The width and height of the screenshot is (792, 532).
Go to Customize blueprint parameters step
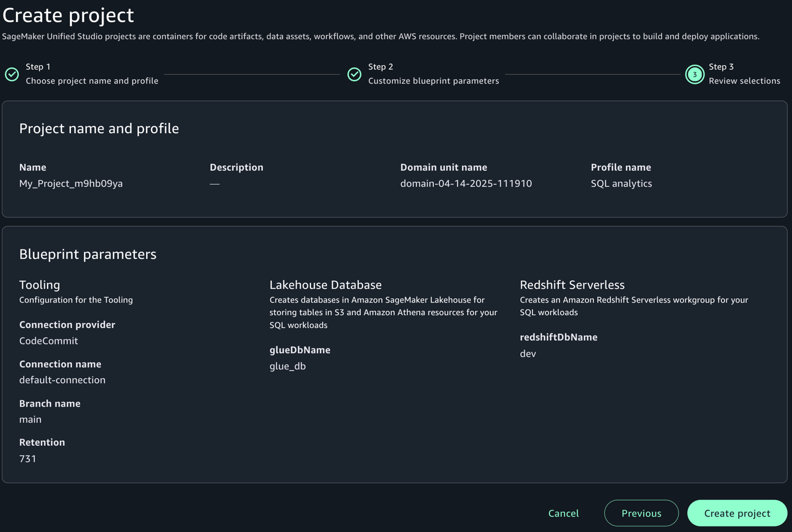(433, 81)
